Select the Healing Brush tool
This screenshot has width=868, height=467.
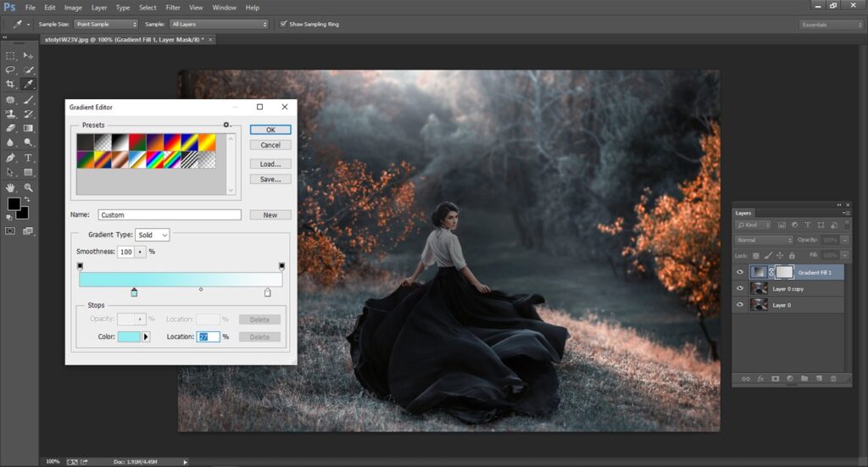tap(10, 100)
